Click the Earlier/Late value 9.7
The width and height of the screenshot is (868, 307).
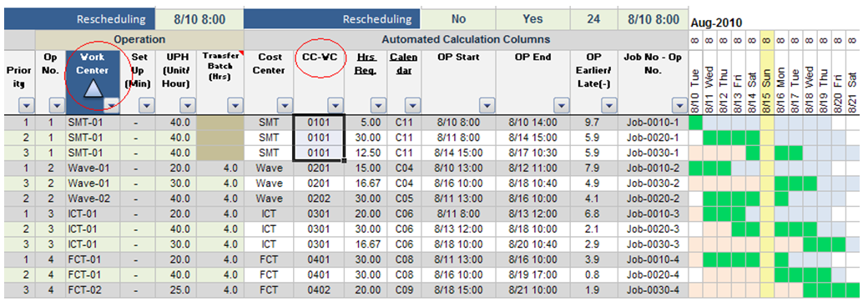click(593, 123)
